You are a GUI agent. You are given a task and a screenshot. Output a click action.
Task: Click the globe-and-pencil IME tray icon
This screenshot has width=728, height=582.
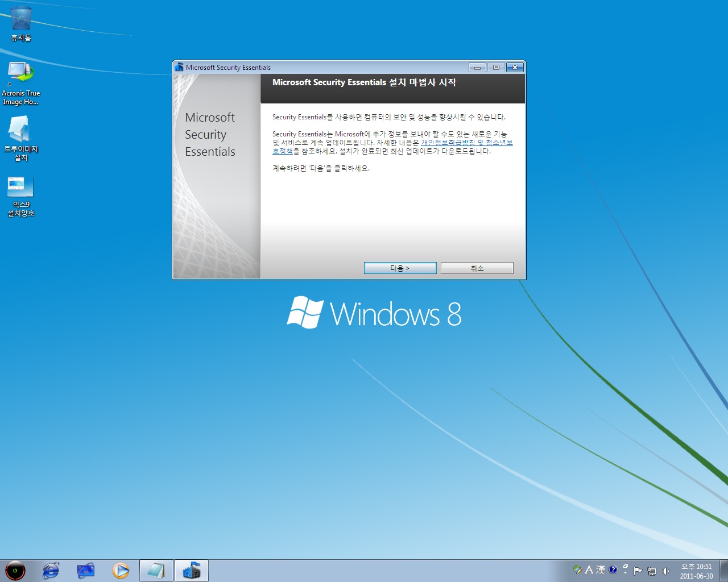(578, 569)
